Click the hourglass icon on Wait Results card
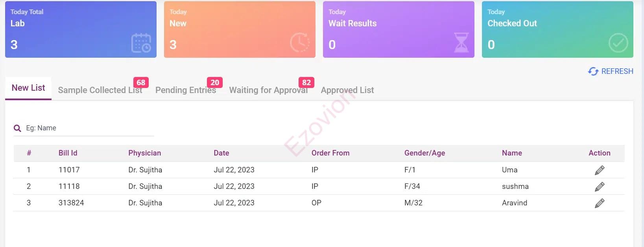 click(461, 43)
